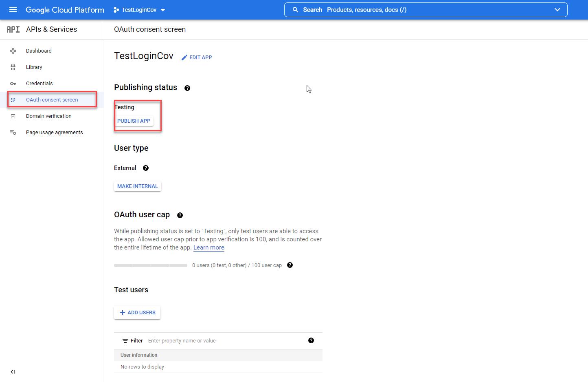This screenshot has height=382, width=588.
Task: Click help icon next to Publishing status
Action: pyautogui.click(x=187, y=88)
